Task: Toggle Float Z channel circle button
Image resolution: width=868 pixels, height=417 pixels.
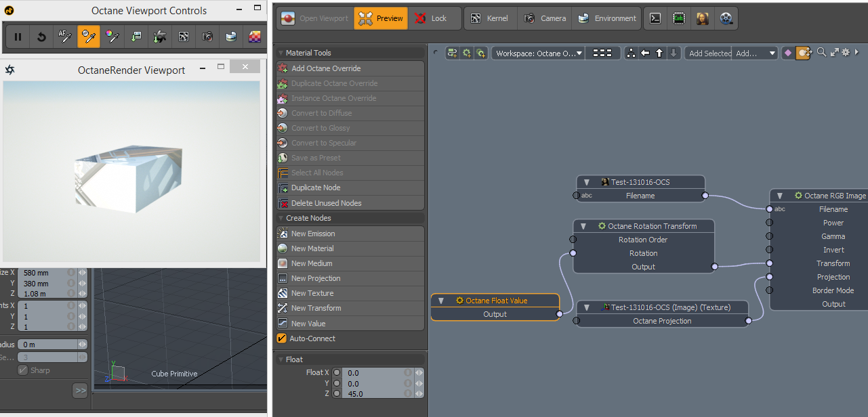Action: pyautogui.click(x=337, y=394)
